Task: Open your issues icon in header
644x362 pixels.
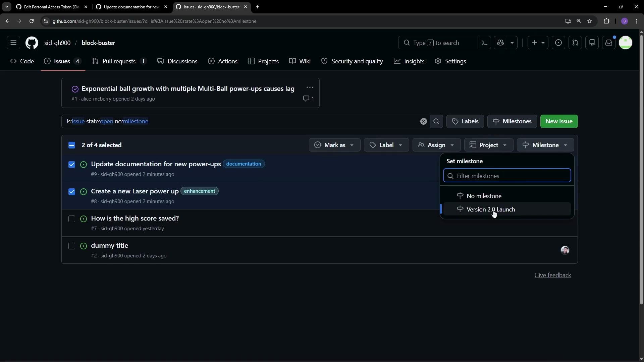Action: [558, 43]
